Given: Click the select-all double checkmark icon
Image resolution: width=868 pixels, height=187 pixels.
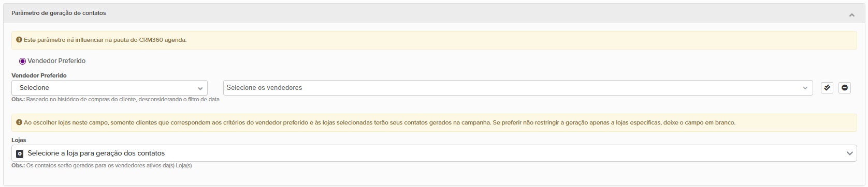Looking at the screenshot, I should click(827, 88).
